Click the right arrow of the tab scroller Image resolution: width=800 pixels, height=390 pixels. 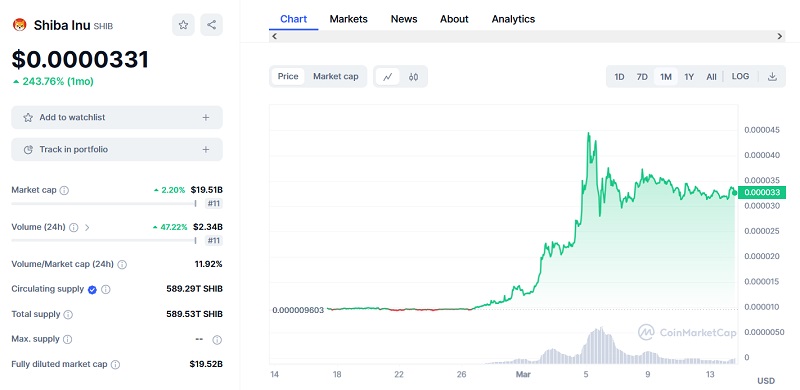780,36
